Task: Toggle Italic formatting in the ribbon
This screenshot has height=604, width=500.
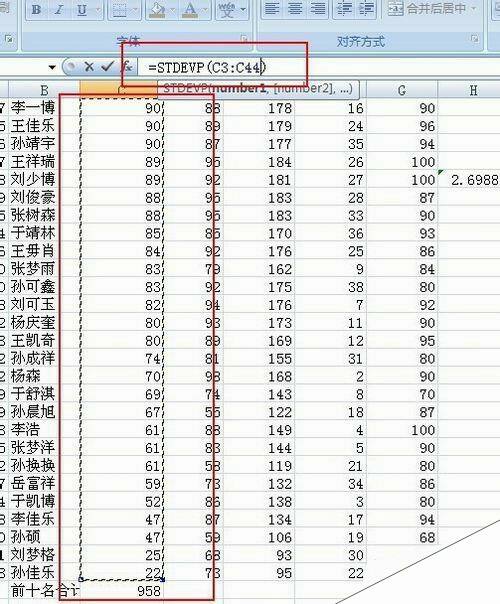Action: click(59, 9)
